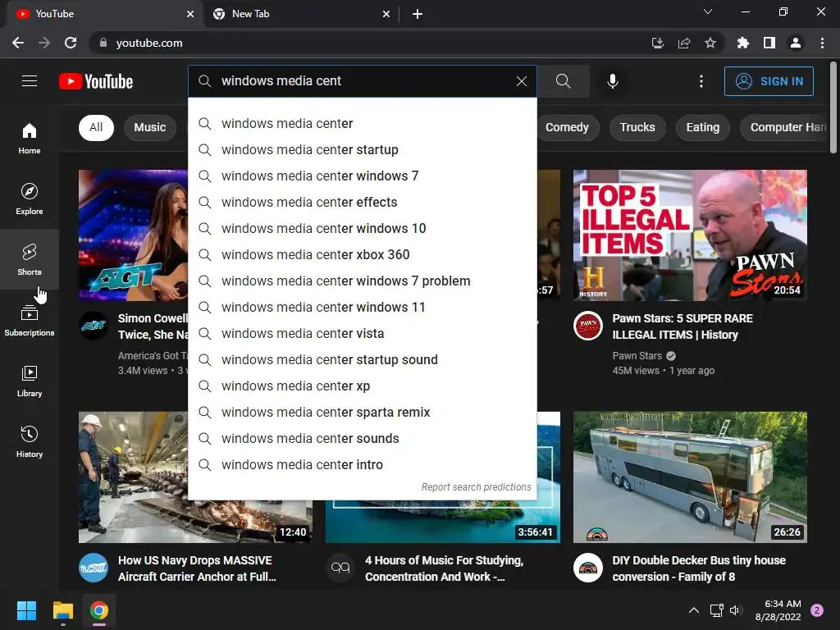Open the YouTube hamburger guide menu
Viewport: 840px width, 630px height.
coord(30,81)
